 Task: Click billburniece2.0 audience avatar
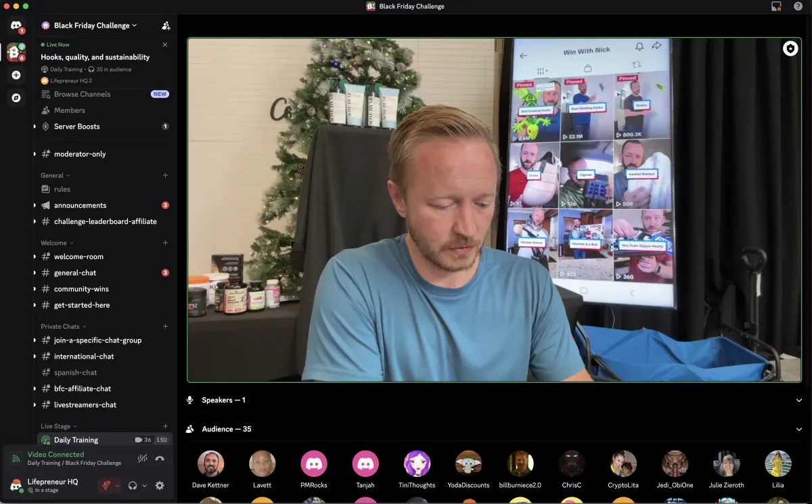coord(520,464)
